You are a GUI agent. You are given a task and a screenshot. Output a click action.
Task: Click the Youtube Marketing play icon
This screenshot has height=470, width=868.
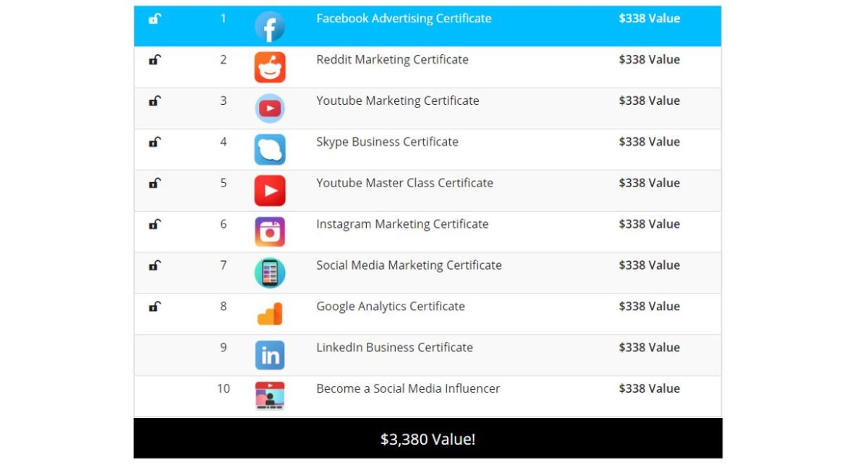(270, 108)
